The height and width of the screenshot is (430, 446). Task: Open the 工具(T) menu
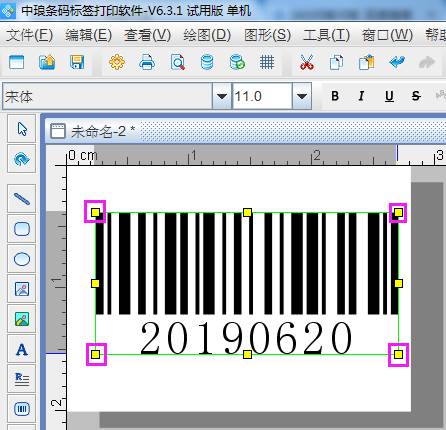click(326, 35)
